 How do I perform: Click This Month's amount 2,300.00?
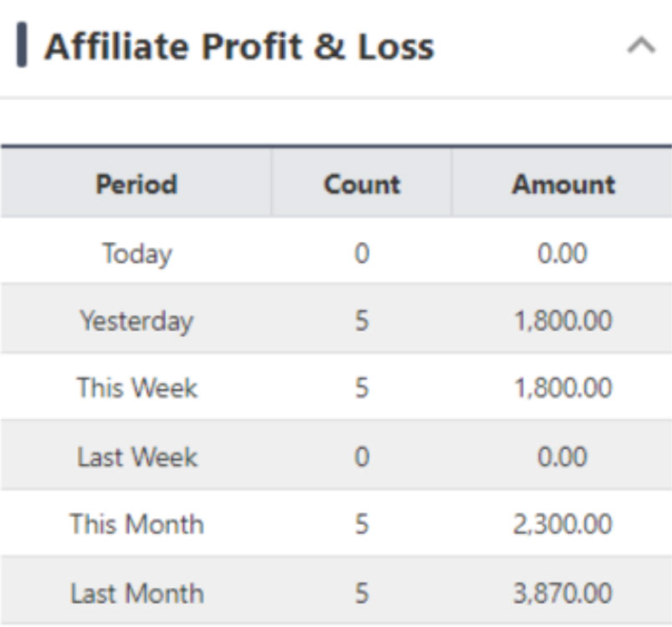click(563, 524)
